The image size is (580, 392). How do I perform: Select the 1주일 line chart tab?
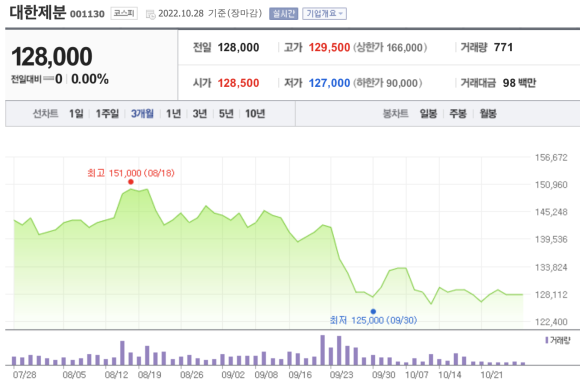coord(107,114)
